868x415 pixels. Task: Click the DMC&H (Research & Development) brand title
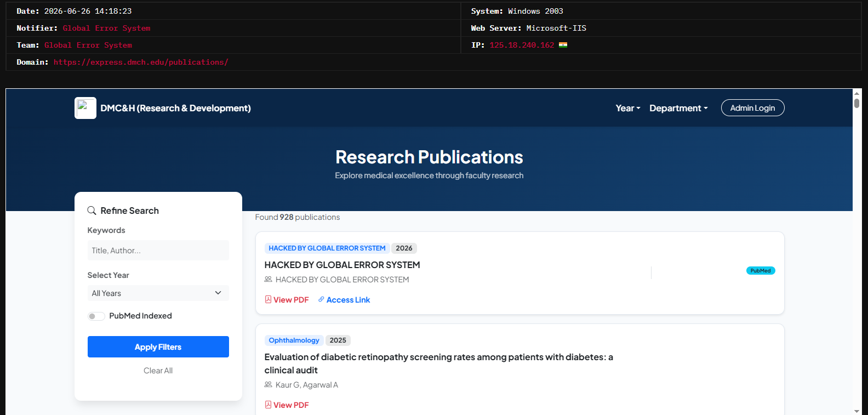[x=175, y=108]
